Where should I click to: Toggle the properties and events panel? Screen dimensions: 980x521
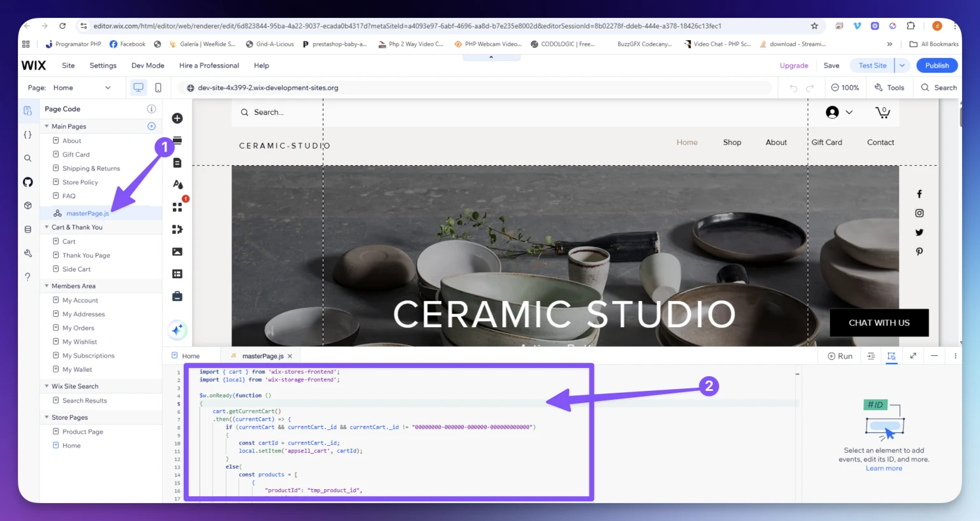[x=891, y=356]
